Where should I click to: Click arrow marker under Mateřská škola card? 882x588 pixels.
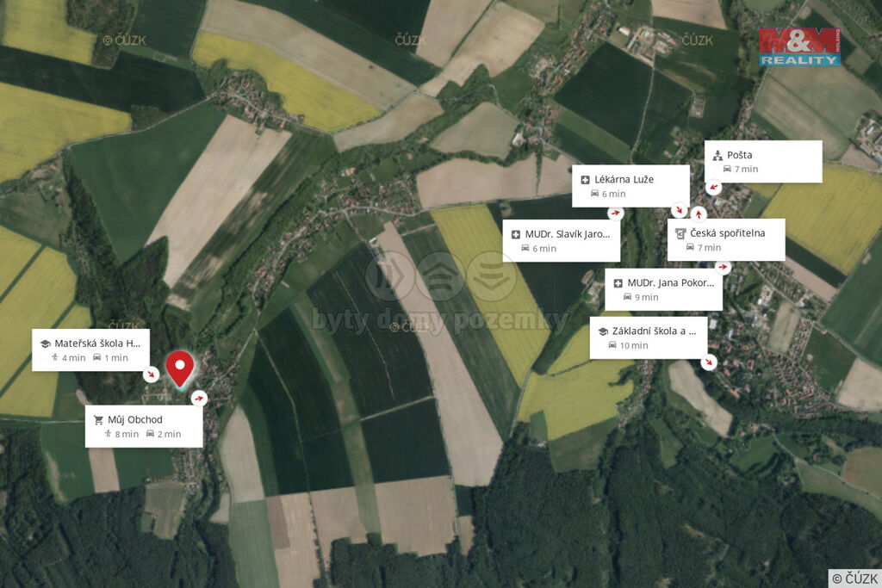151,374
